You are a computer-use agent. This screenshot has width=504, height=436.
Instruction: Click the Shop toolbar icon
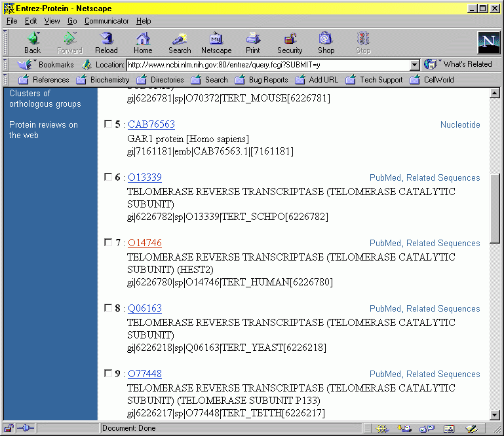click(x=326, y=43)
